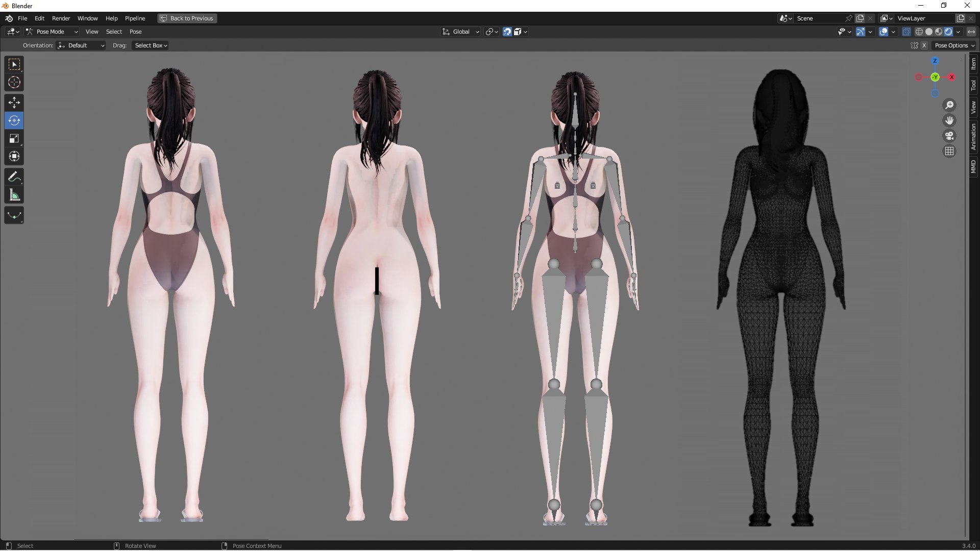Toggle snapping magnet icon

(x=507, y=32)
